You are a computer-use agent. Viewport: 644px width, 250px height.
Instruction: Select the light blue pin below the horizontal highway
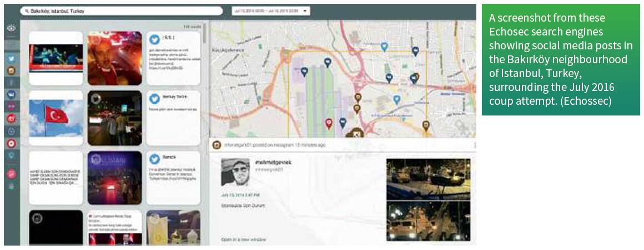(397, 100)
